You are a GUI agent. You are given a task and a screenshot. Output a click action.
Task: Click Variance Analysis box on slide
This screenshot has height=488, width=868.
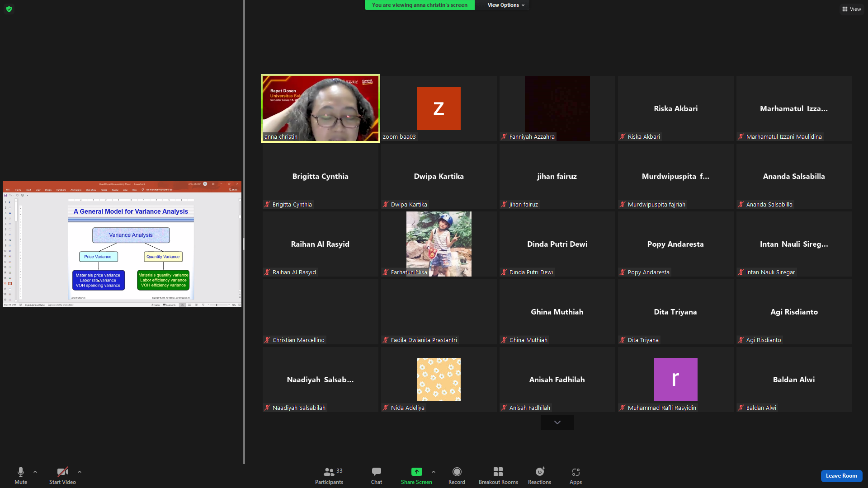click(x=131, y=235)
